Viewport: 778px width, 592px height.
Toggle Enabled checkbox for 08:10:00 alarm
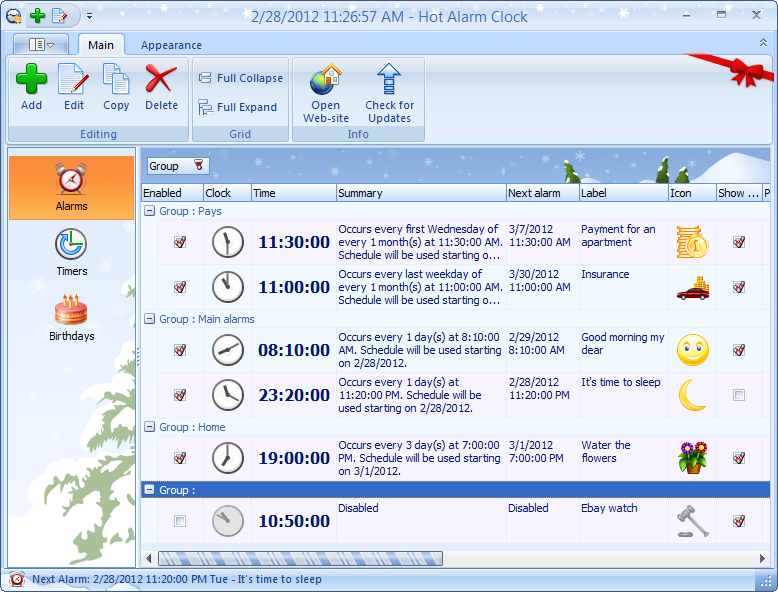coord(180,350)
